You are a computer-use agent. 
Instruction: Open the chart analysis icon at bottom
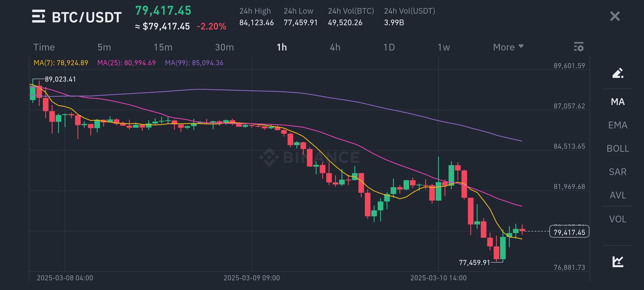point(618,262)
